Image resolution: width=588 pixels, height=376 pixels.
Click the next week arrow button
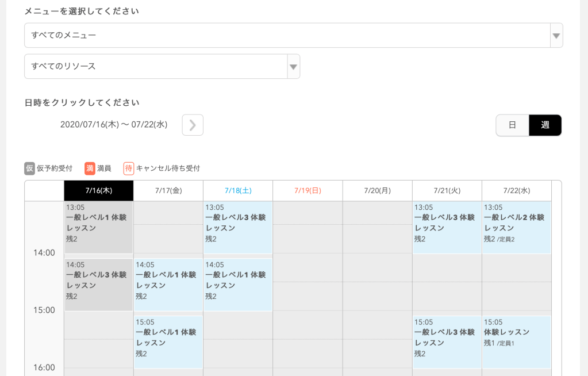[193, 125]
